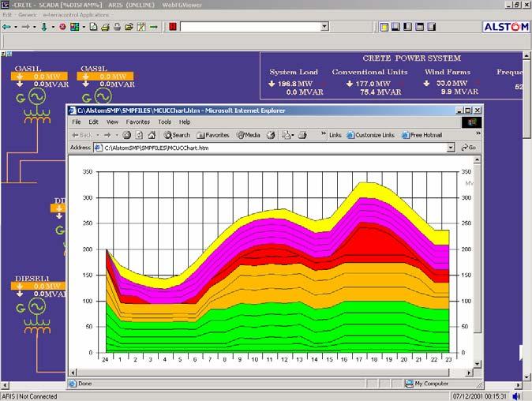The width and height of the screenshot is (532, 401).
Task: Click the padlock icon in SCADA toolbar
Action: coord(117,27)
